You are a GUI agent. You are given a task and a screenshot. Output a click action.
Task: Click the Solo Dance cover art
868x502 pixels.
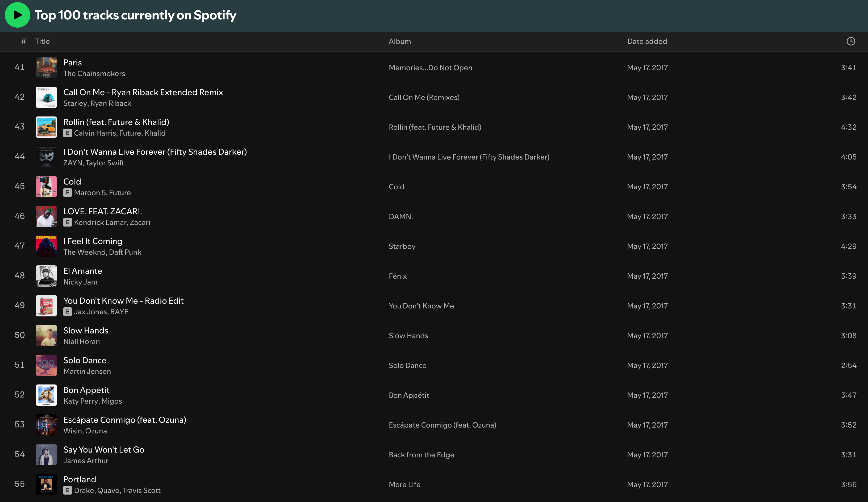click(x=46, y=365)
